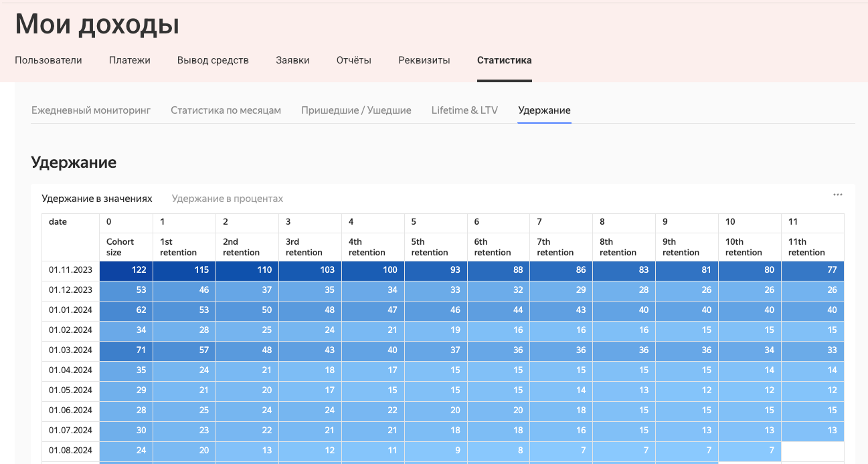Select the 01.11.2023 cohort row label
The height and width of the screenshot is (464, 868).
(x=70, y=270)
